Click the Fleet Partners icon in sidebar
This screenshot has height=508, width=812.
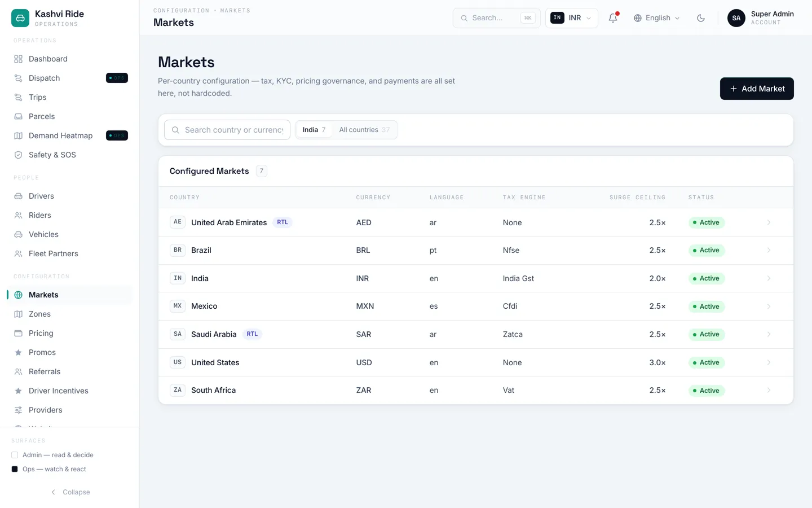18,253
